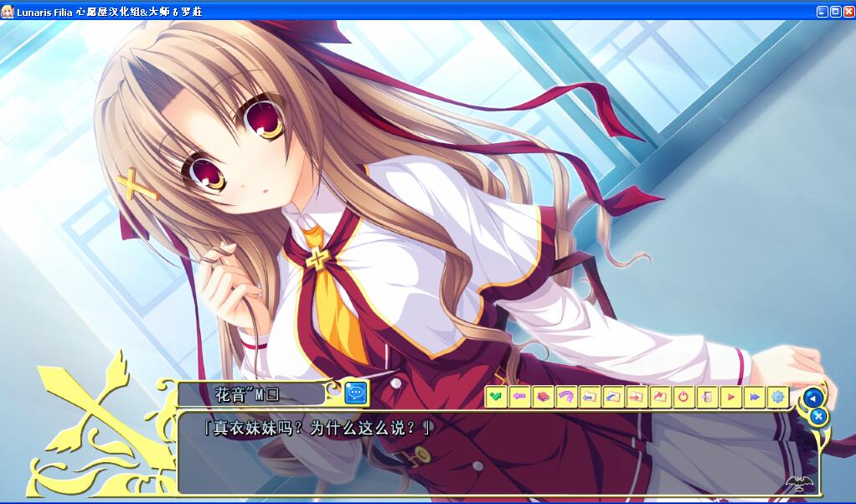Image resolution: width=856 pixels, height=504 pixels.
Task: Click the purple curved arrow icon
Action: point(566,396)
